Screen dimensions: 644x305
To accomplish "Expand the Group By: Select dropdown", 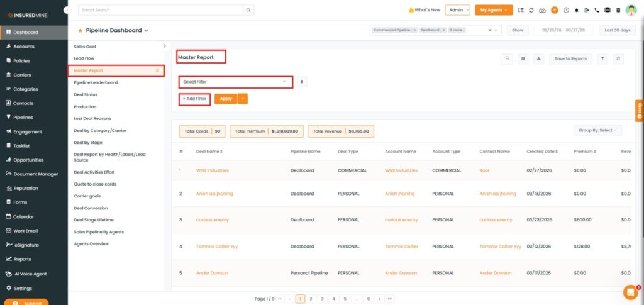I will pos(597,130).
